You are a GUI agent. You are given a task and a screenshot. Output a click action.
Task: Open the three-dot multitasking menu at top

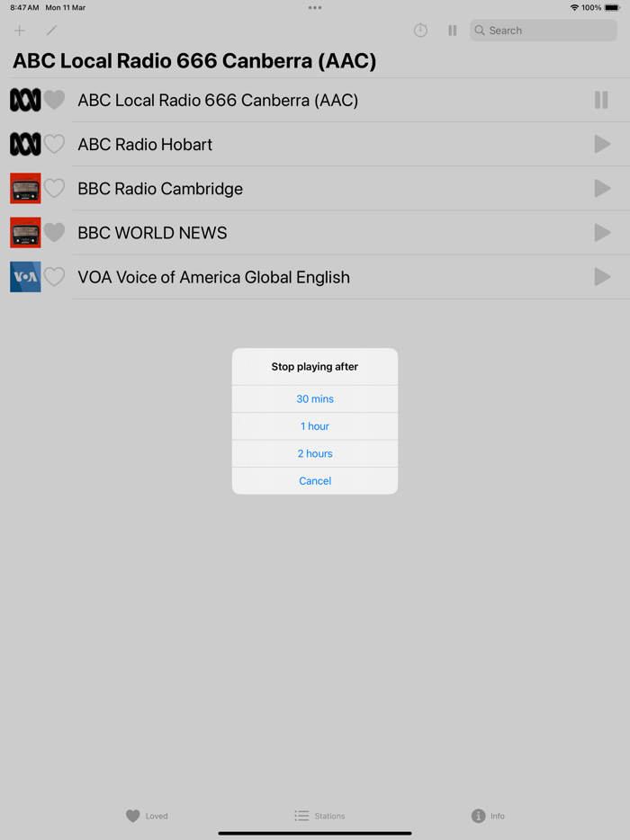click(x=315, y=7)
